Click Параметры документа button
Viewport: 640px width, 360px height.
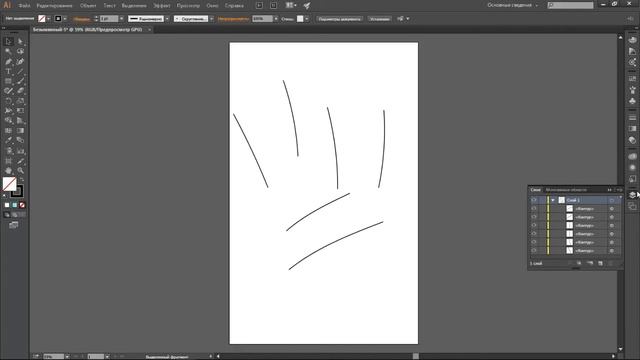[x=339, y=19]
